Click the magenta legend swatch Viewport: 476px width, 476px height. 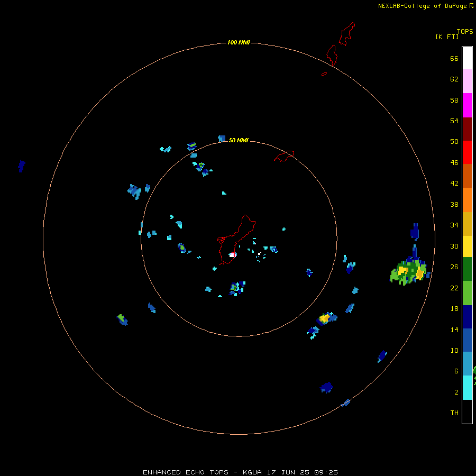(x=467, y=105)
